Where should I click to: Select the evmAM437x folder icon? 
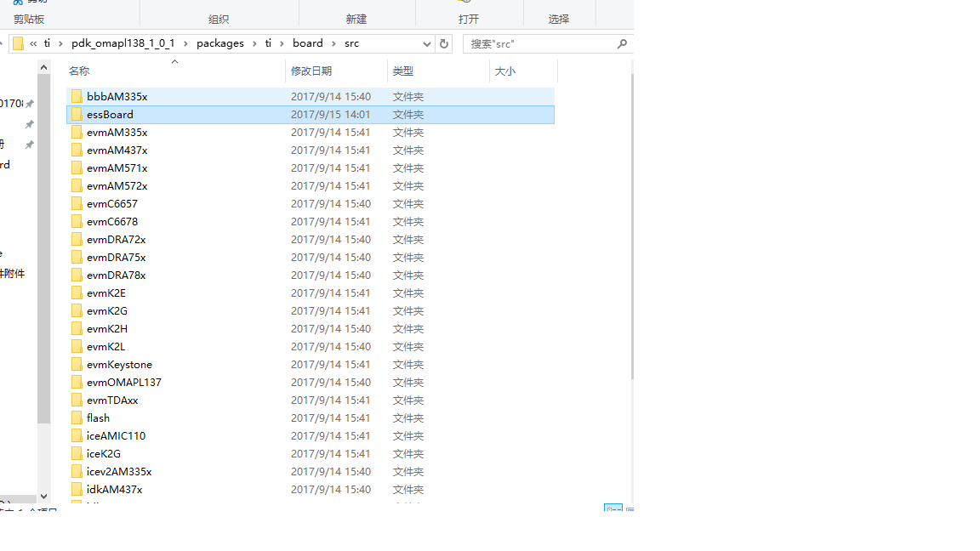click(x=77, y=150)
